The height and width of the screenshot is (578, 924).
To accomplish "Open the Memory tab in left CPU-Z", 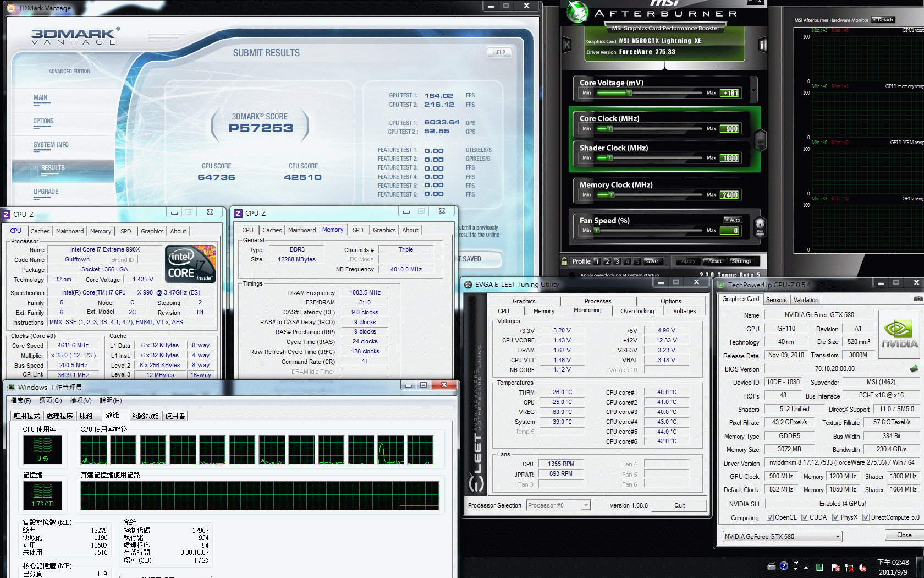I will (101, 231).
